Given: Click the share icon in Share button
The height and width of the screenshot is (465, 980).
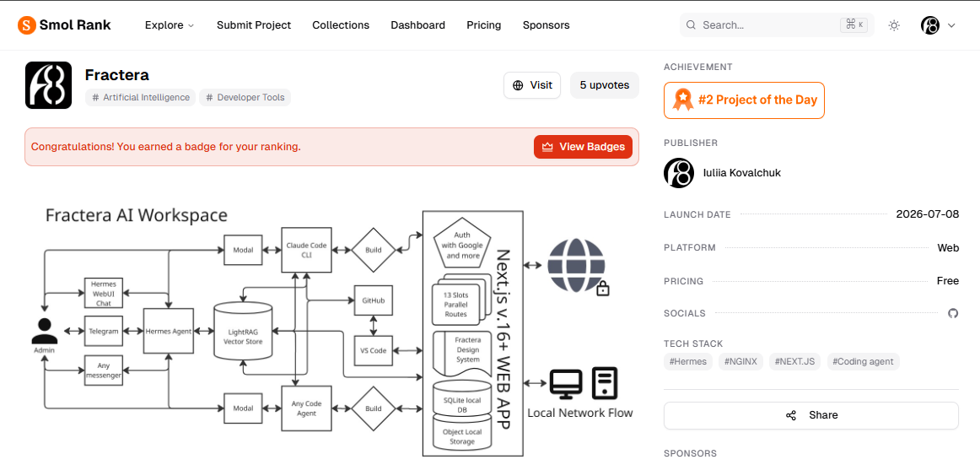Looking at the screenshot, I should 790,415.
